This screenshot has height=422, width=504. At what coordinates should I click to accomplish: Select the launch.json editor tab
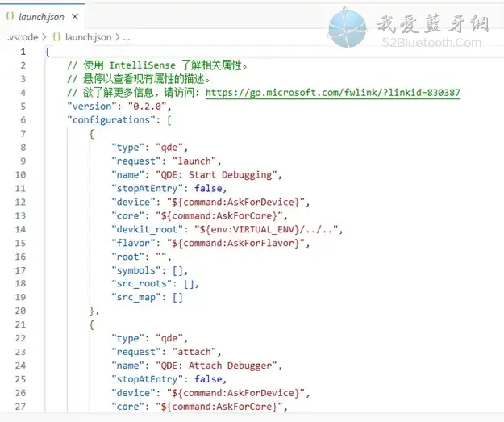43,16
